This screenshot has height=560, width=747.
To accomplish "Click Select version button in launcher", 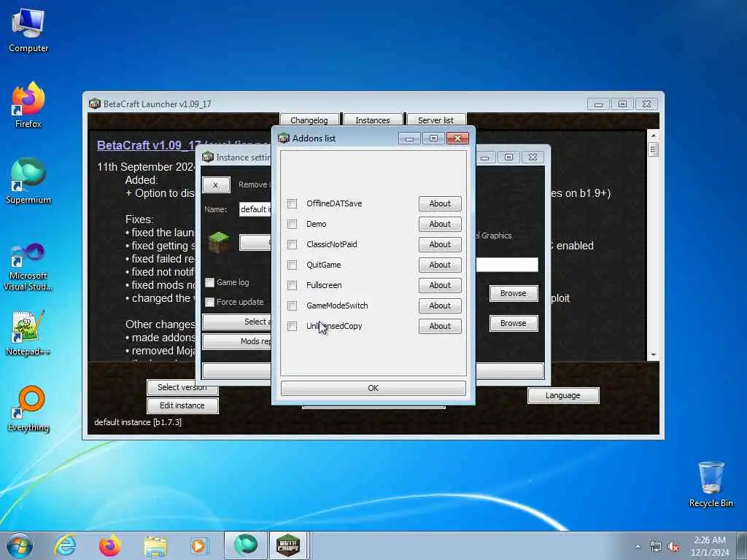I will [182, 388].
